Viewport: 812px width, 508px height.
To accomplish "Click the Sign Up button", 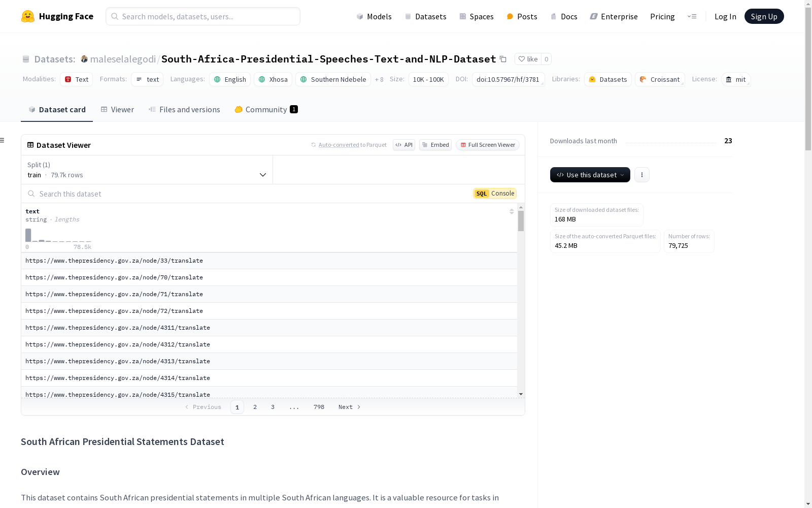I will (x=764, y=16).
